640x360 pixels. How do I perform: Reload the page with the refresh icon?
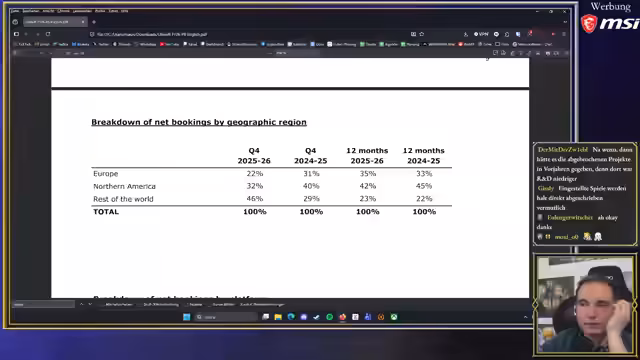click(48, 34)
